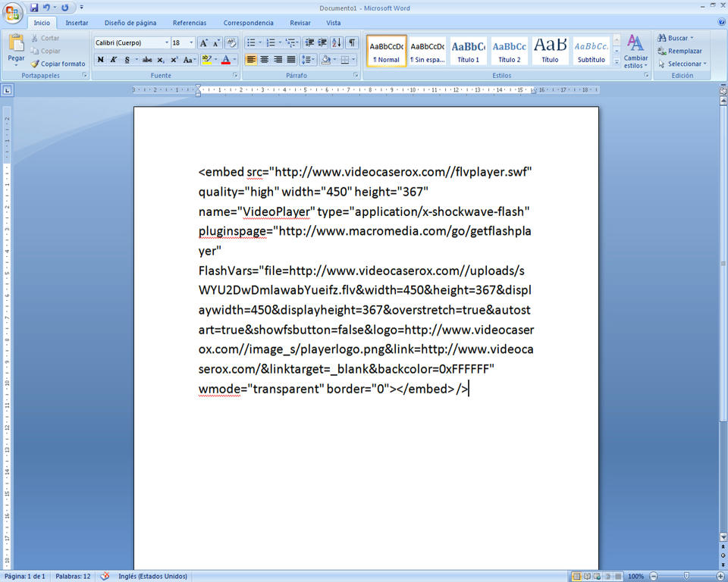The width and height of the screenshot is (728, 582).
Task: Expand the font size 18 dropdown
Action: coord(191,43)
